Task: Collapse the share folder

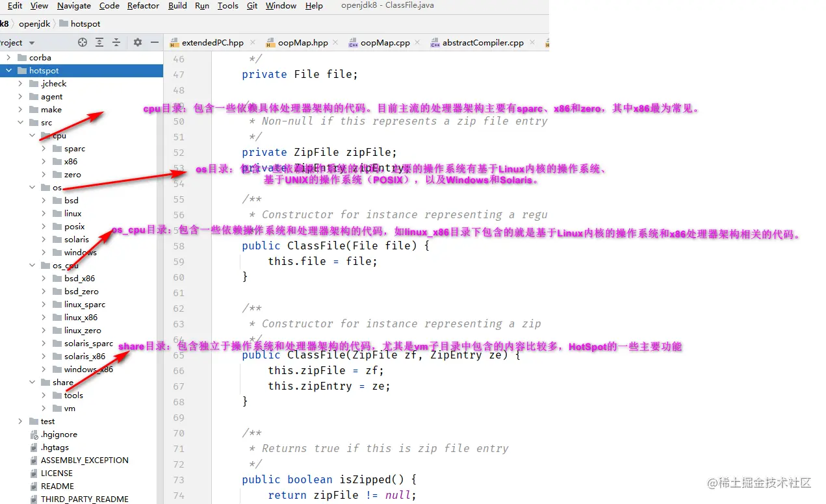Action: [x=32, y=383]
